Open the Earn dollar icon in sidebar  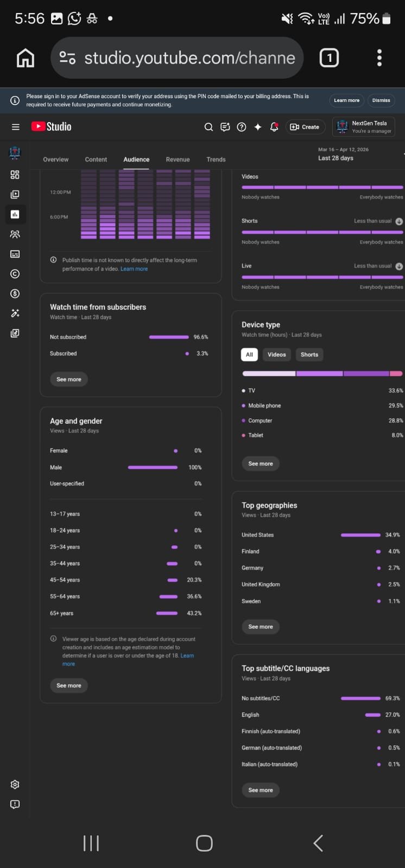(x=15, y=293)
